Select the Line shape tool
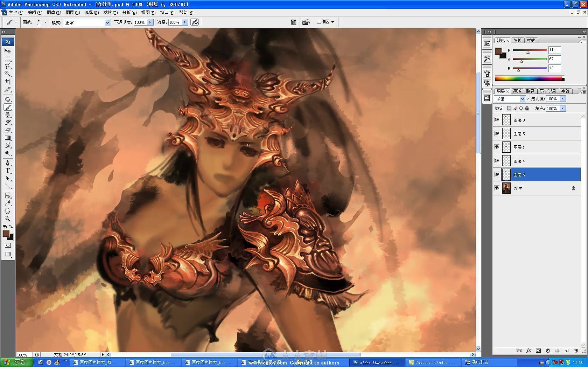Screen dimensions: 588x367 coord(8,186)
